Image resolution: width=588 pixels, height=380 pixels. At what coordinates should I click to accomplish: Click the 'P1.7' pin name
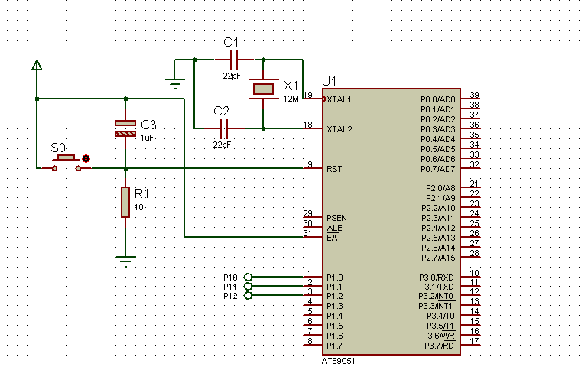tap(334, 346)
